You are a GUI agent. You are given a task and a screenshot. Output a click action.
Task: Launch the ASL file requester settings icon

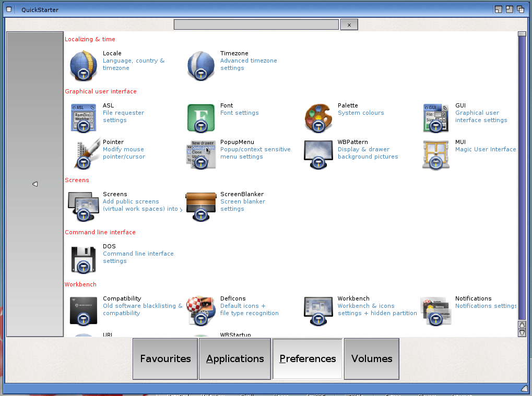coord(84,117)
